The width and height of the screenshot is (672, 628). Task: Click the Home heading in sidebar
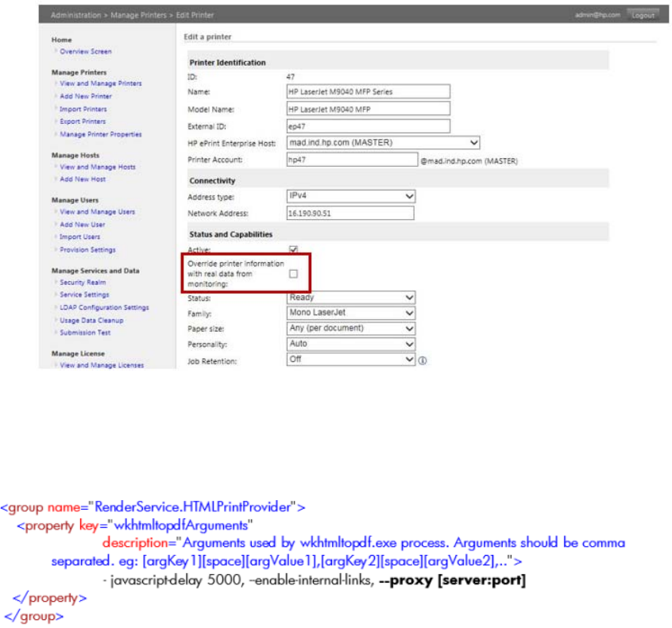62,40
